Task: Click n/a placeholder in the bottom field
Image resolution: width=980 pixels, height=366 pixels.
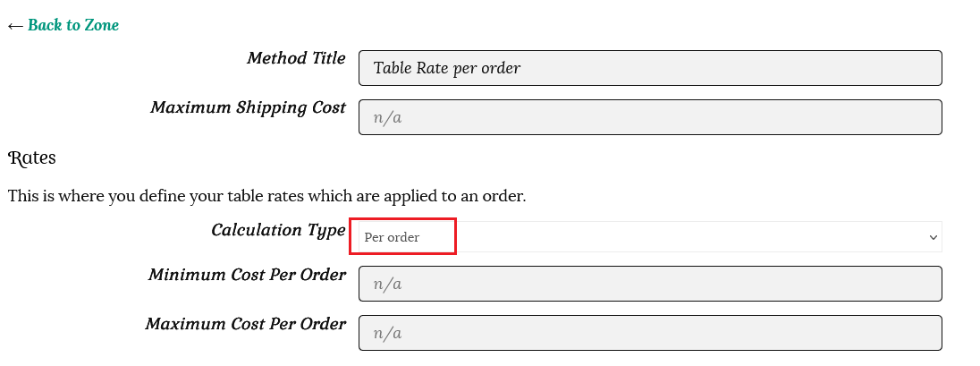Action: coord(387,334)
